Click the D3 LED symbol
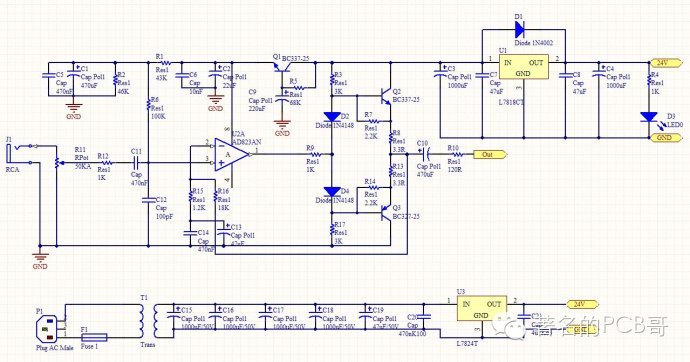690x362 pixels. 649,117
